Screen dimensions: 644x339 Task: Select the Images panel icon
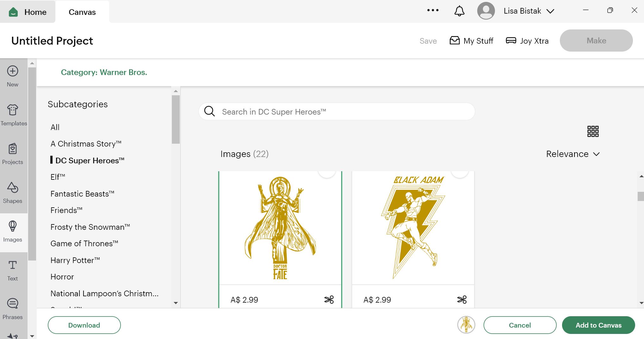tap(13, 226)
